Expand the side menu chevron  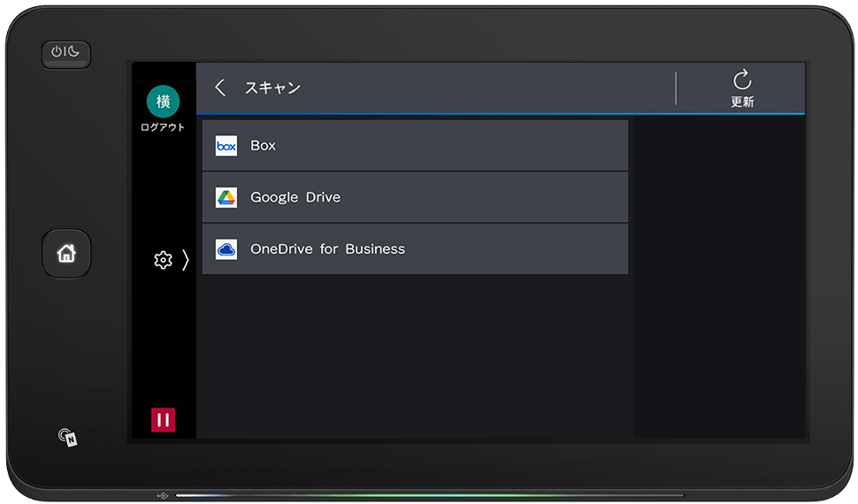(x=186, y=260)
